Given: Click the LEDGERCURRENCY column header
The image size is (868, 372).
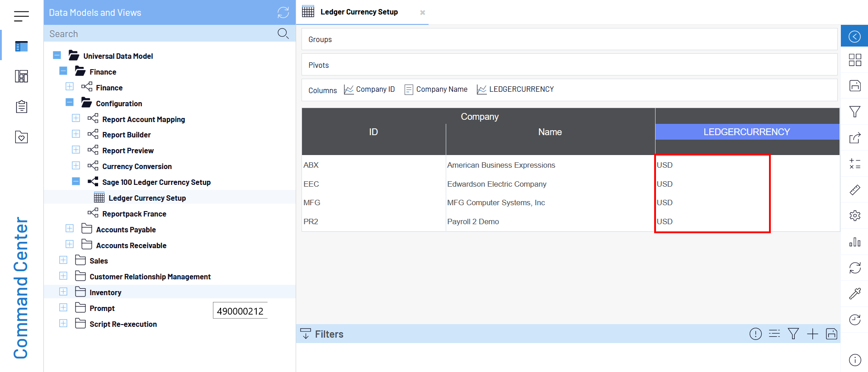Looking at the screenshot, I should coord(746,132).
